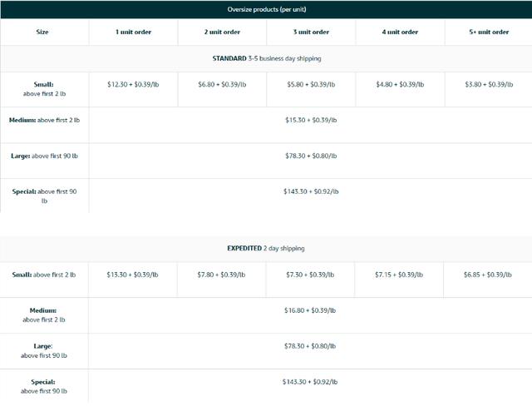Select the "Size" column header
Screen dimensions: 532x406
(43, 32)
